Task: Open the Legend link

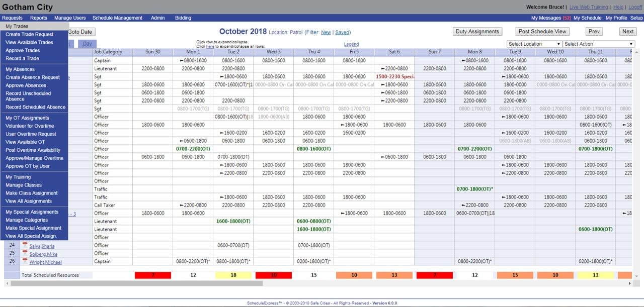Action: tap(351, 44)
